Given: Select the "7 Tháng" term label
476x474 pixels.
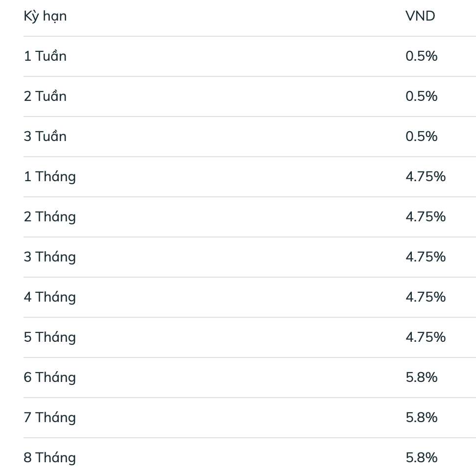Looking at the screenshot, I should click(50, 418).
